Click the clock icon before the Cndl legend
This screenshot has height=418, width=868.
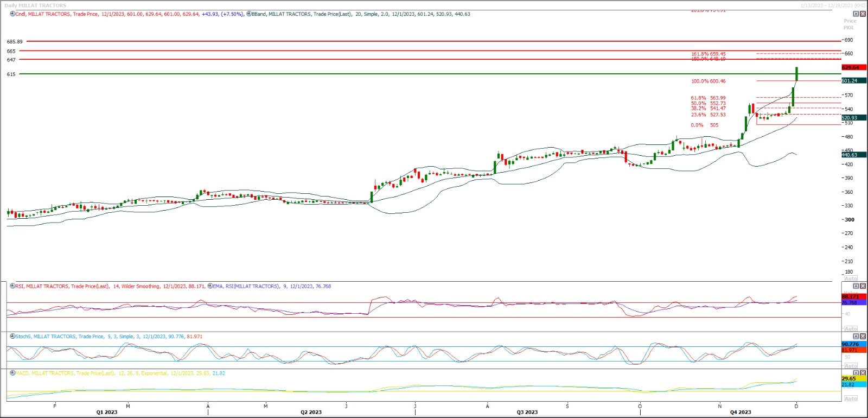(12, 14)
